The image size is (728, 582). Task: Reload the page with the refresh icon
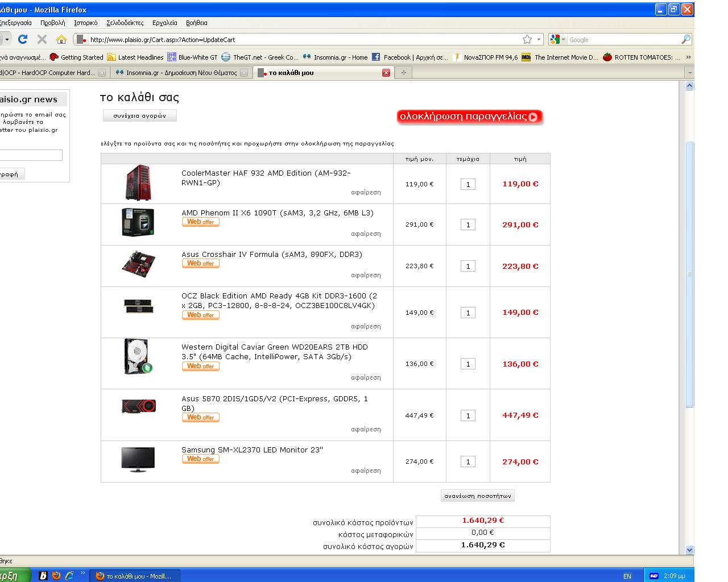click(23, 39)
